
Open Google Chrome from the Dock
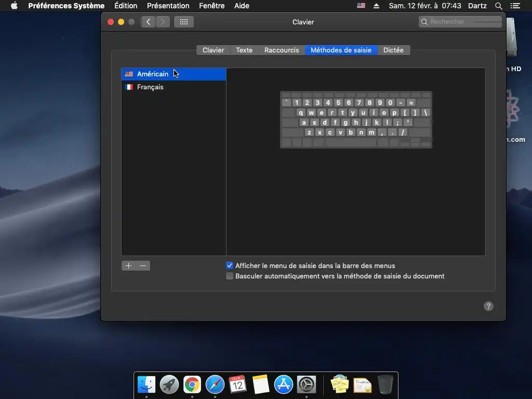coord(192,384)
